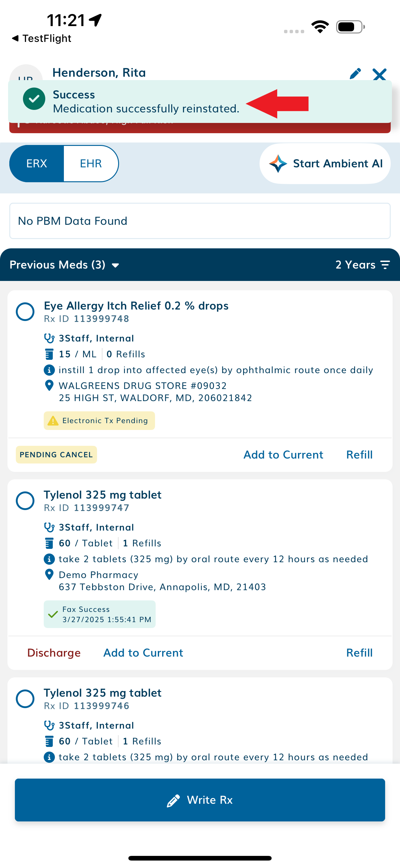
Task: Open the 2 Years time range filter
Action: click(362, 265)
